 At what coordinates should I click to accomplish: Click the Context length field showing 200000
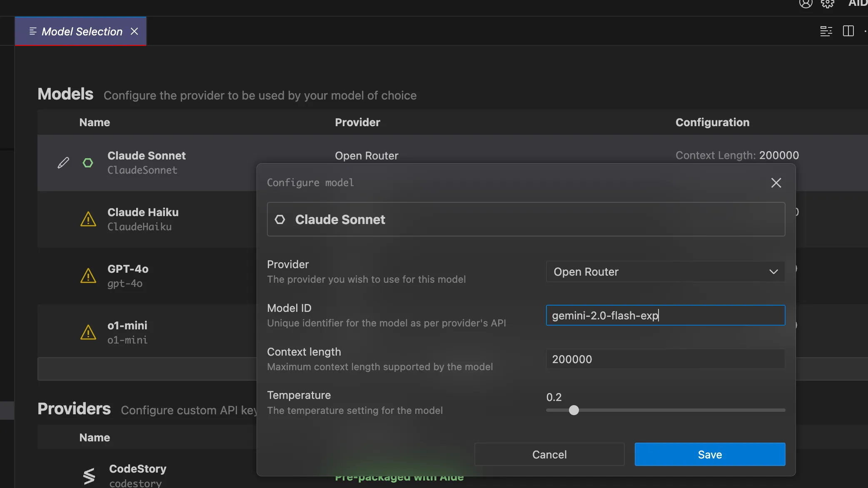pyautogui.click(x=665, y=359)
